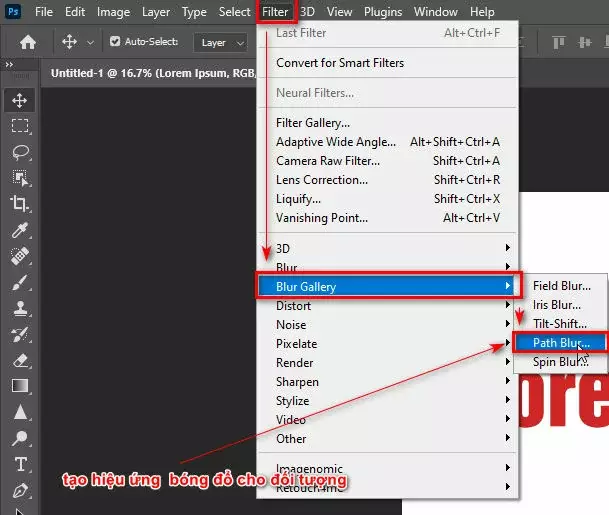609x515 pixels.
Task: Open the Liquify filter
Action: pos(388,199)
